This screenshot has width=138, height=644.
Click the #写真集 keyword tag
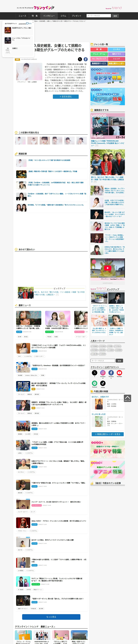pyautogui.click(x=110, y=346)
